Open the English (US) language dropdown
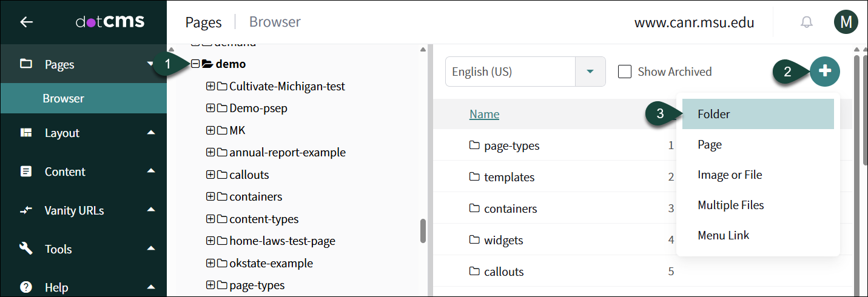The width and height of the screenshot is (868, 297). pyautogui.click(x=590, y=72)
